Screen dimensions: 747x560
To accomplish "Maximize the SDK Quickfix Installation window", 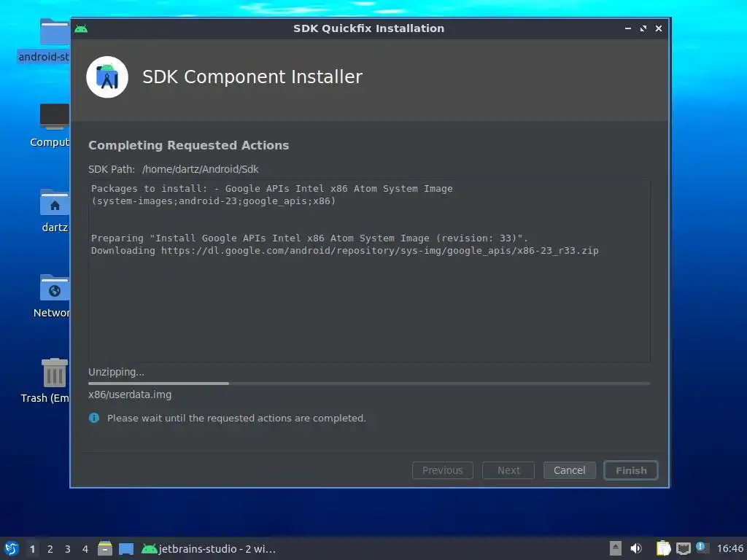I will [643, 28].
